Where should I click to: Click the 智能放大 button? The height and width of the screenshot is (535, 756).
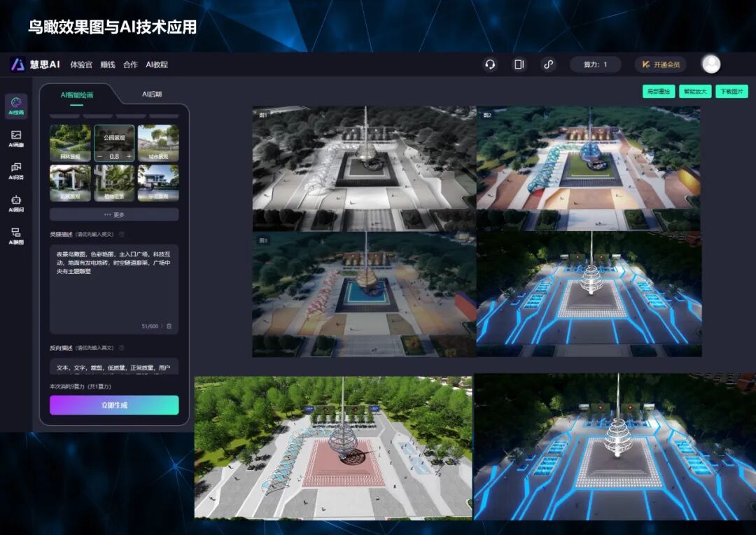[x=695, y=91]
